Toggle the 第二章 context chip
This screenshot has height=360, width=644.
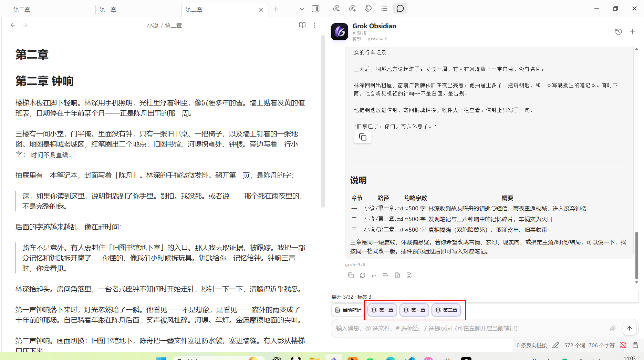446,310
